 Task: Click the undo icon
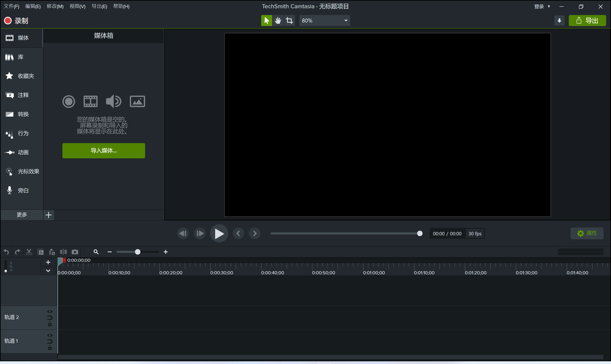[6, 252]
